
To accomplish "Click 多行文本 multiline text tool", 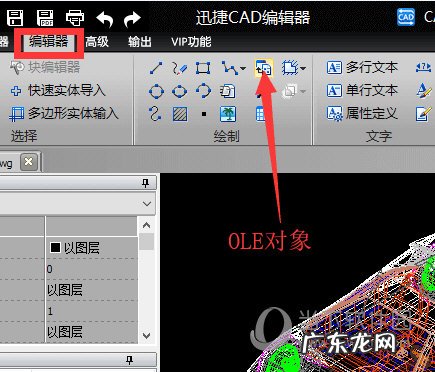I will (362, 68).
